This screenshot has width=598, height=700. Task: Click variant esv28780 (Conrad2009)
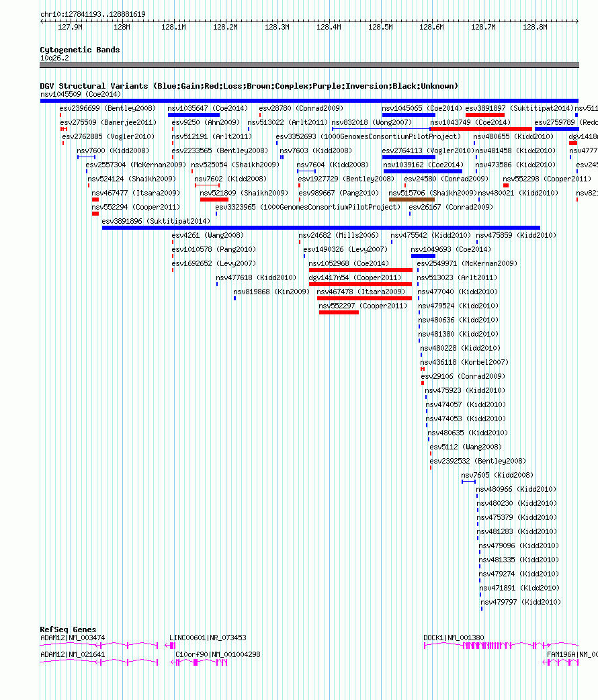301,108
